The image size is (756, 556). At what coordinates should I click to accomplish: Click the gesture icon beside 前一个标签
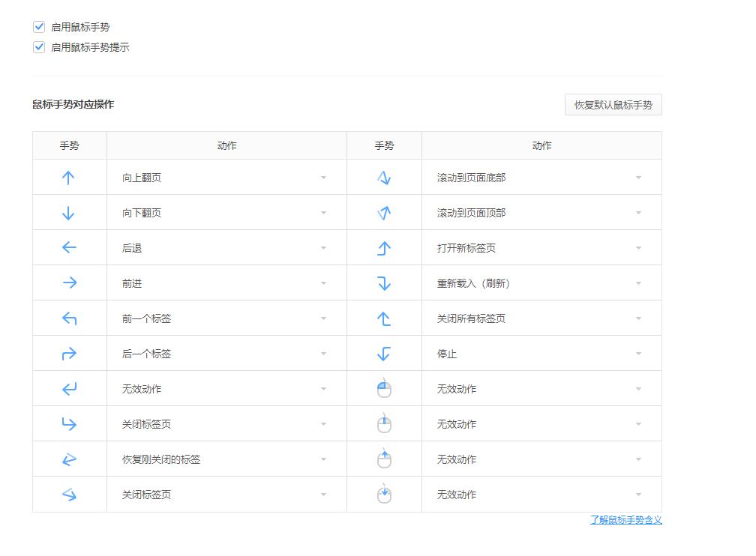tap(69, 318)
